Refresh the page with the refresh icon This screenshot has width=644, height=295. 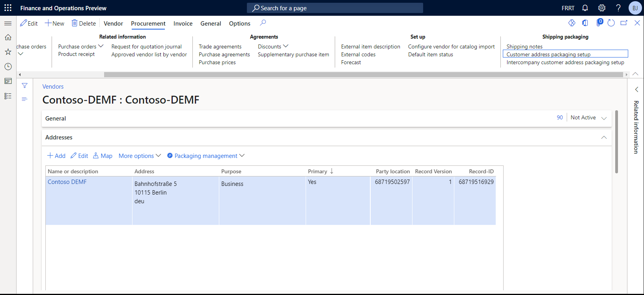point(611,23)
